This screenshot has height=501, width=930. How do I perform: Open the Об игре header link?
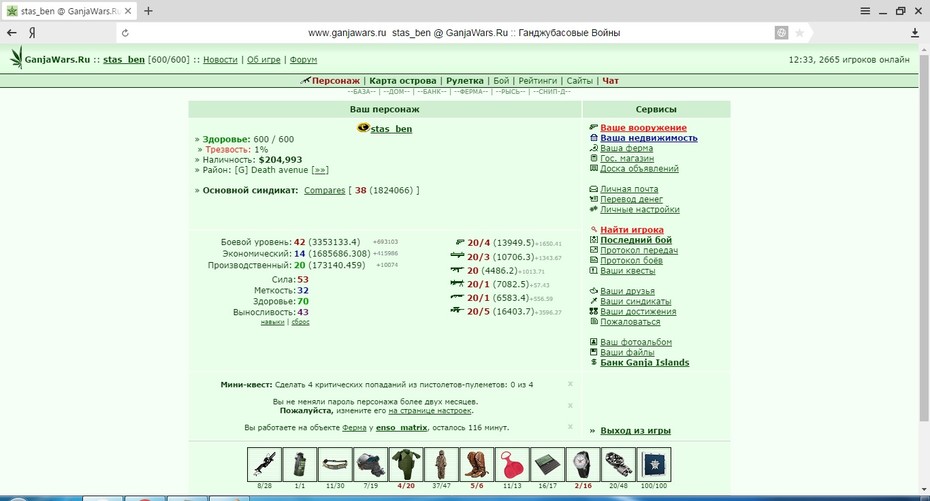(x=263, y=60)
